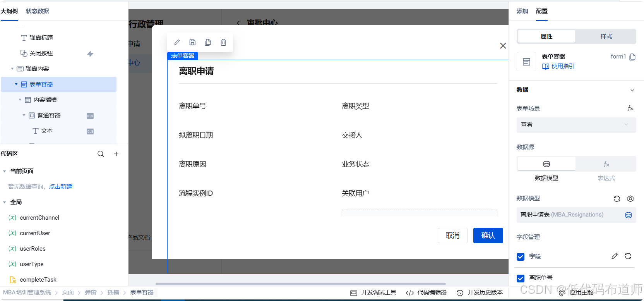Viewport: 644px width, 301px height.
Task: Edit fields with 字段 pencil icon
Action: click(615, 256)
